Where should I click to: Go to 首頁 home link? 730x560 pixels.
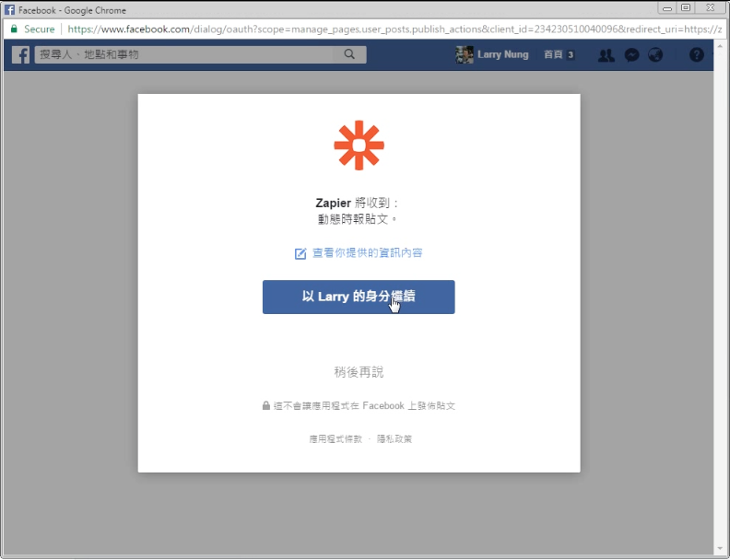pyautogui.click(x=553, y=55)
